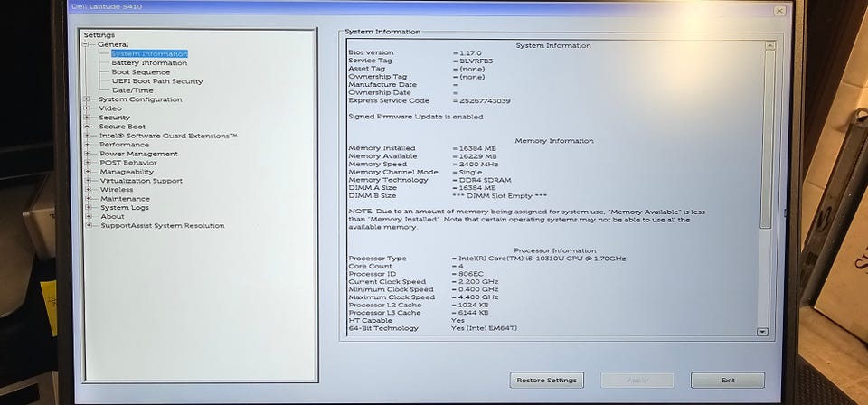Select the General category label
868x405 pixels.
(113, 44)
